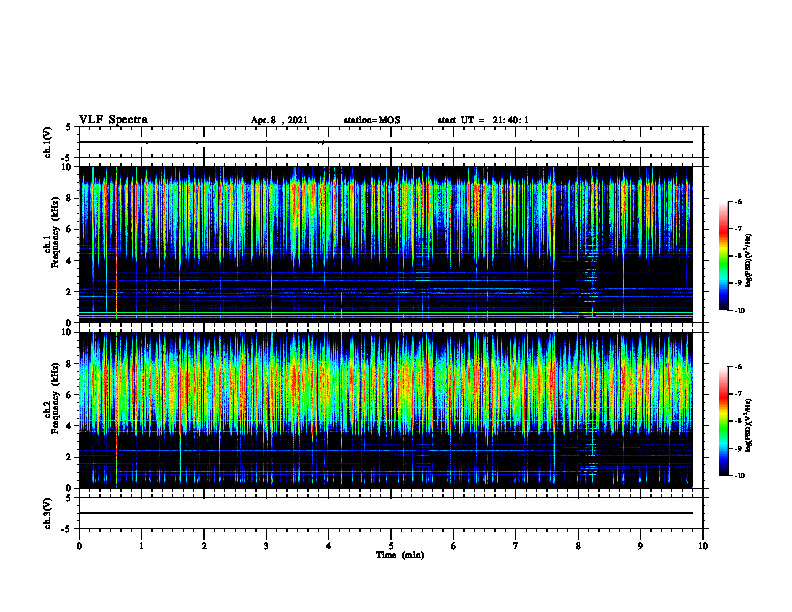Click the "-10" value on ch.1 colorbar
Viewport: 792px width, 612px height.
(x=739, y=310)
